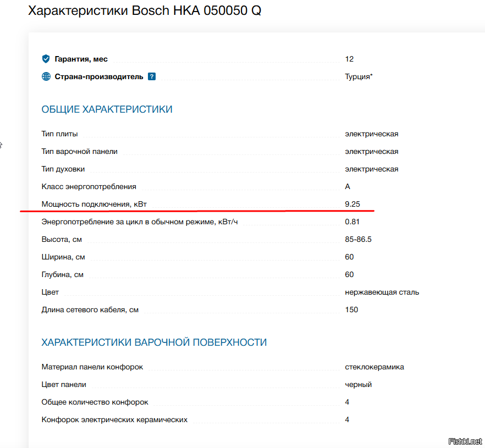Click the warranty value 12
The height and width of the screenshot is (448, 485).
349,59
